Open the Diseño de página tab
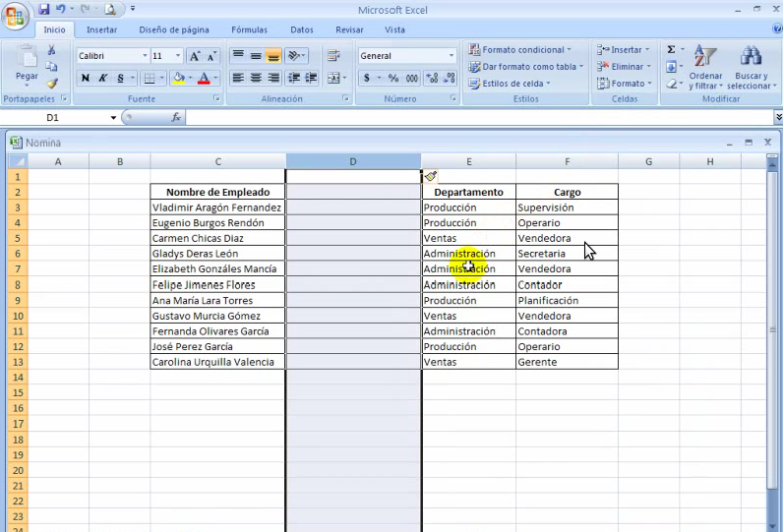 click(x=174, y=30)
